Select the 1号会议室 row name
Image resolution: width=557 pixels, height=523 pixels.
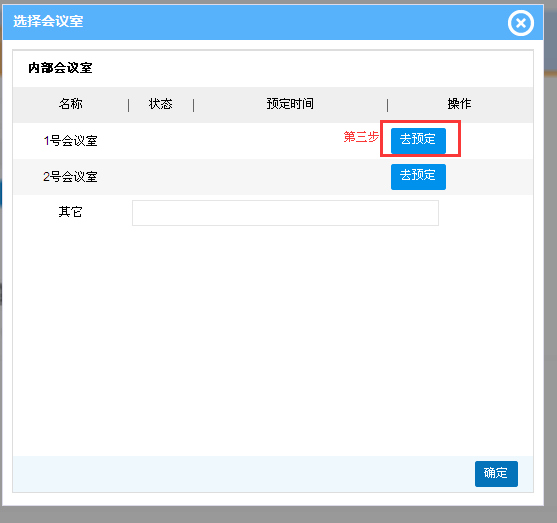pos(70,141)
